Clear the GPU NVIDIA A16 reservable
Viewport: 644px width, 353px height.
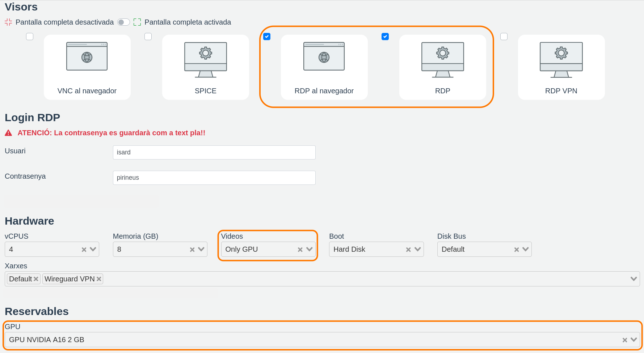[625, 340]
